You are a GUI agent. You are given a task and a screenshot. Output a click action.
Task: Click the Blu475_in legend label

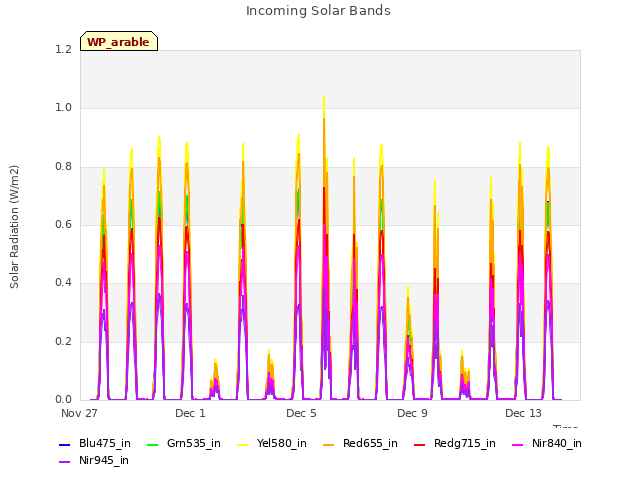105,443
